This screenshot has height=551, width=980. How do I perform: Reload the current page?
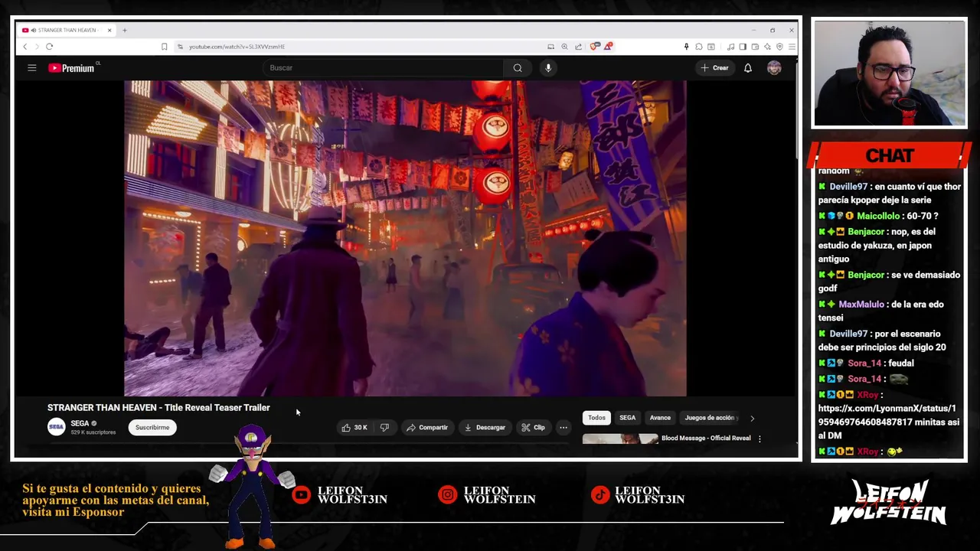tap(49, 47)
